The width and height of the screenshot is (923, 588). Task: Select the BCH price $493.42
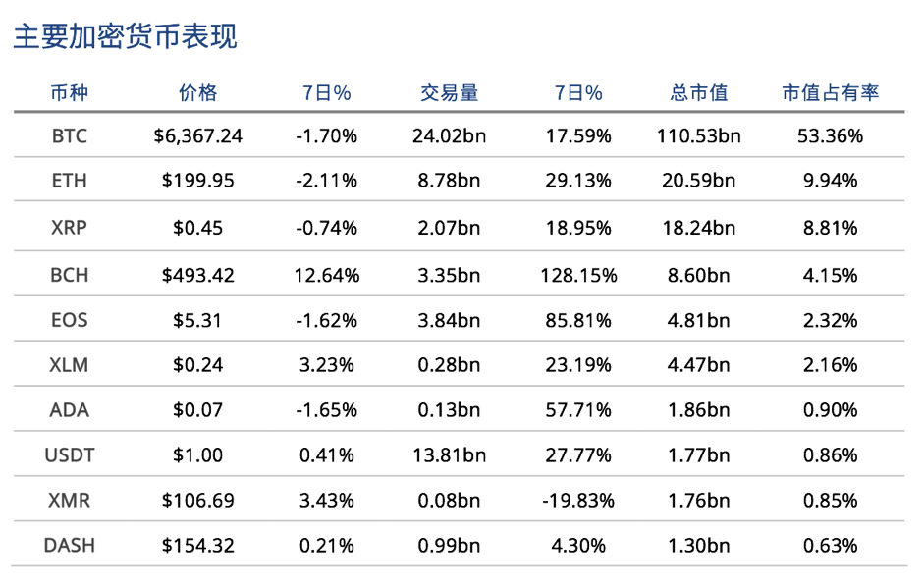coord(197,275)
